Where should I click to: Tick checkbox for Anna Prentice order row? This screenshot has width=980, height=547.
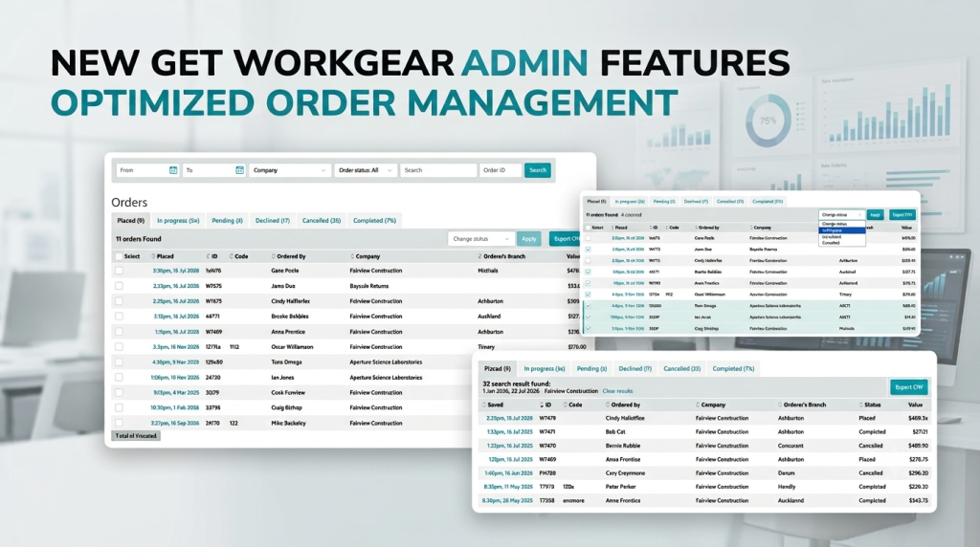[119, 332]
